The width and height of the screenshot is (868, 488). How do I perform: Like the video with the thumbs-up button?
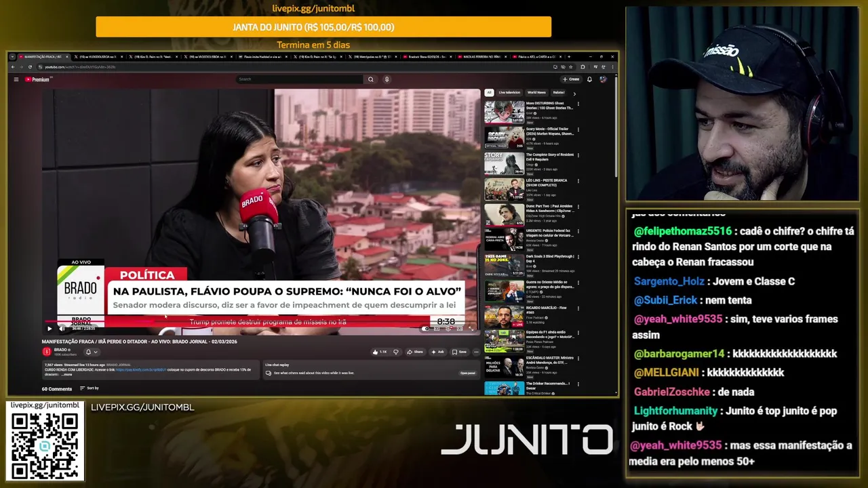click(380, 352)
